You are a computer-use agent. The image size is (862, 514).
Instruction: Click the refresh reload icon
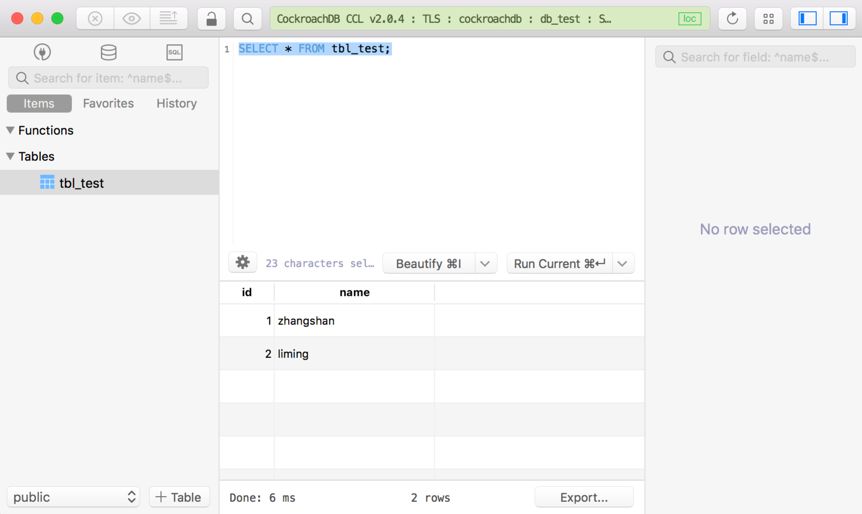732,19
